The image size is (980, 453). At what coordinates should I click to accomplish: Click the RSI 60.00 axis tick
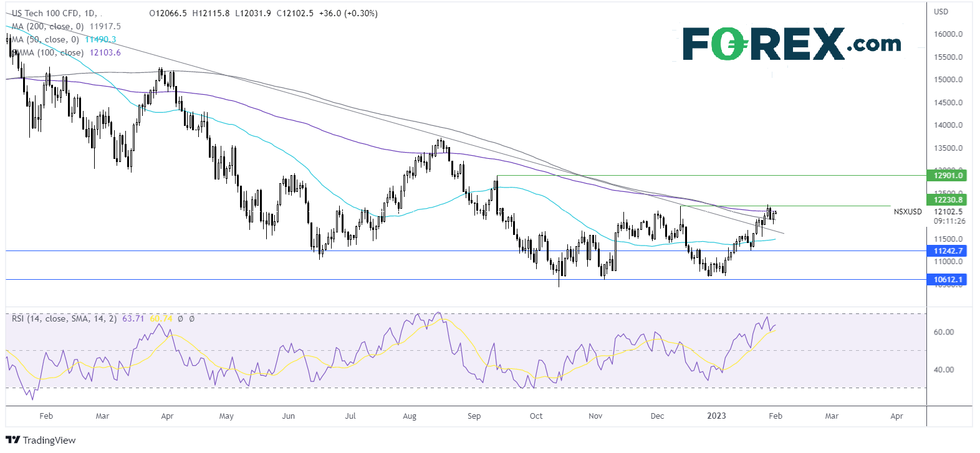pos(944,332)
